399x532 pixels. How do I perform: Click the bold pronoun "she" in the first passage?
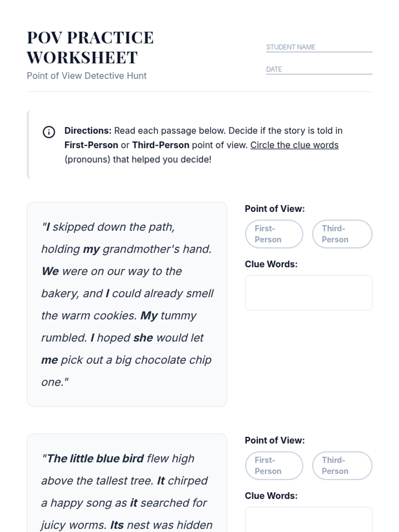pyautogui.click(x=143, y=338)
